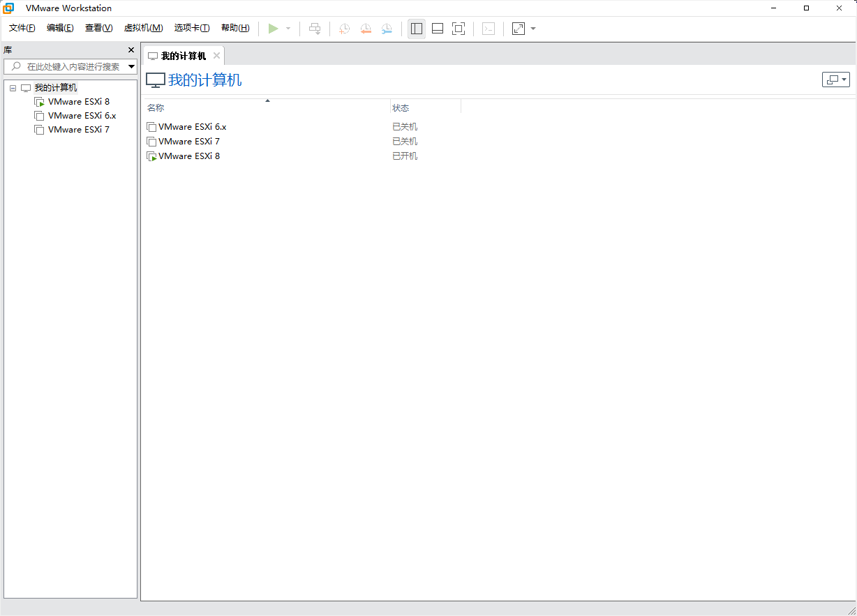Select VMware ESXi 7 in the library tree
This screenshot has height=616, width=857.
[79, 130]
